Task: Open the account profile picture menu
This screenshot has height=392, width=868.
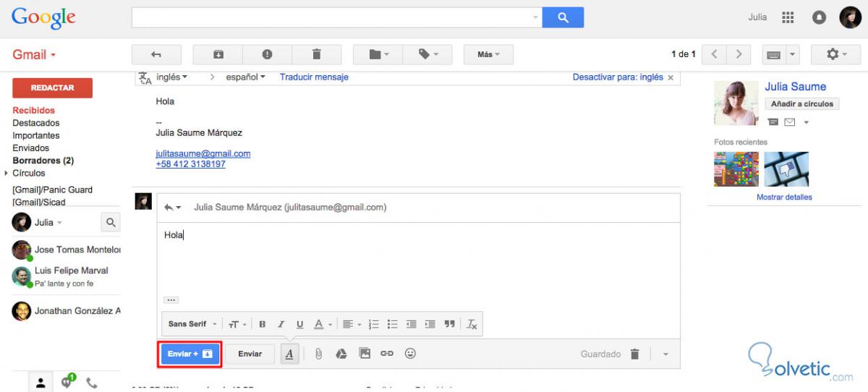Action: [850, 17]
